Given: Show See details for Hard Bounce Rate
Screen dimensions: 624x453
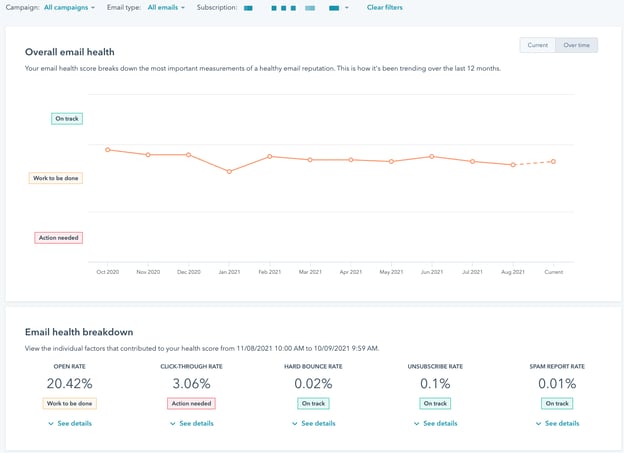Looking at the screenshot, I should pyautogui.click(x=312, y=423).
